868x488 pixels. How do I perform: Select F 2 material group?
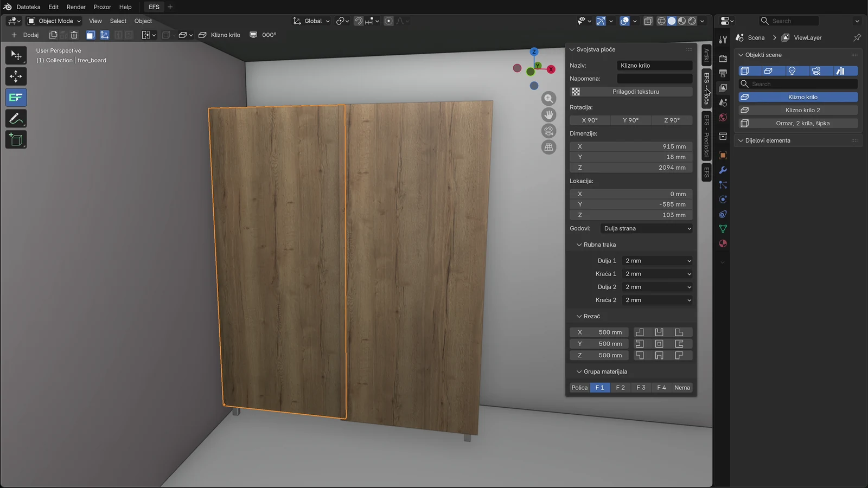620,388
